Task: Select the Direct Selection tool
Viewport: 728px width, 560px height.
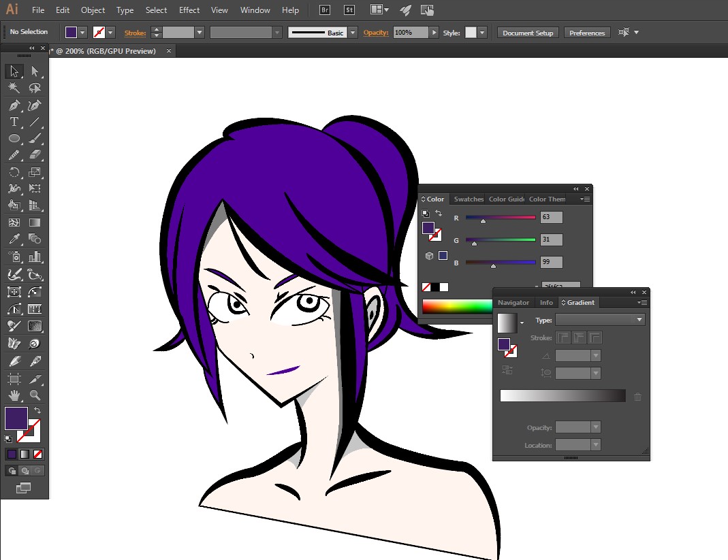Action: [35, 71]
